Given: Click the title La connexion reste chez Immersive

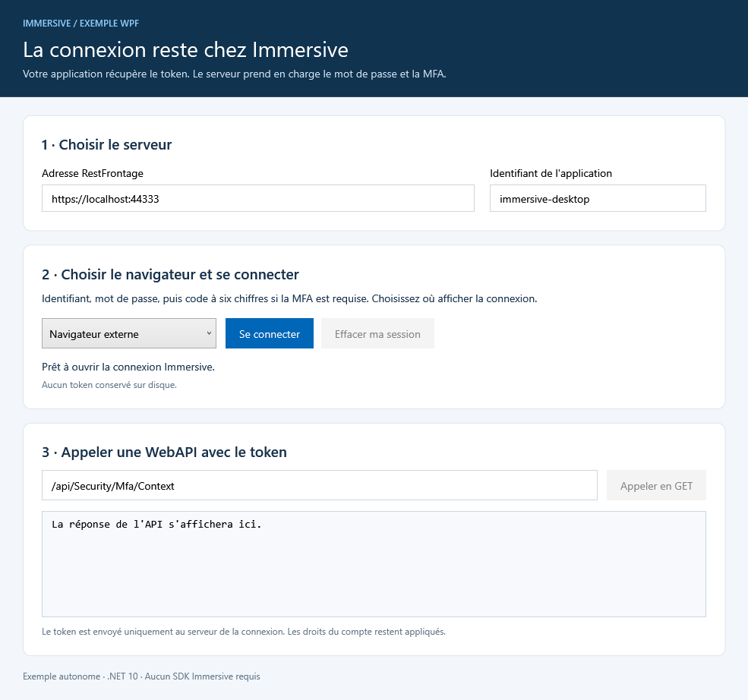Looking at the screenshot, I should pyautogui.click(x=185, y=50).
